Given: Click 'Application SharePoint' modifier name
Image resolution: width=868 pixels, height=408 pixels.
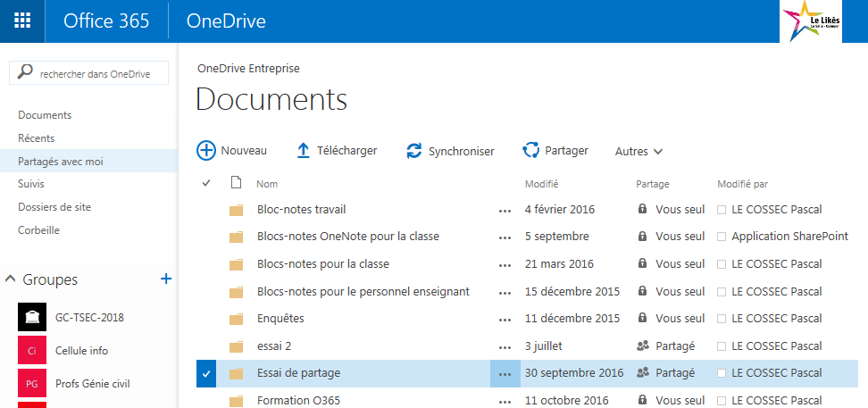Looking at the screenshot, I should pos(790,237).
